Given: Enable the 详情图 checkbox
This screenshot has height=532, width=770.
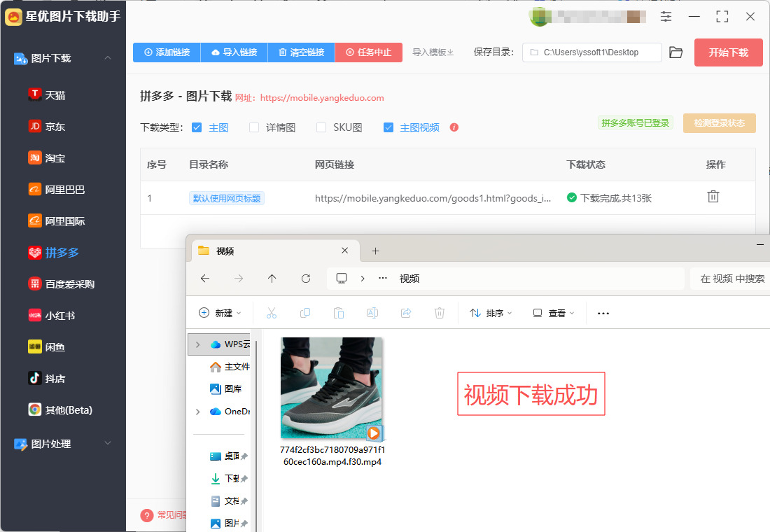Looking at the screenshot, I should click(x=254, y=127).
